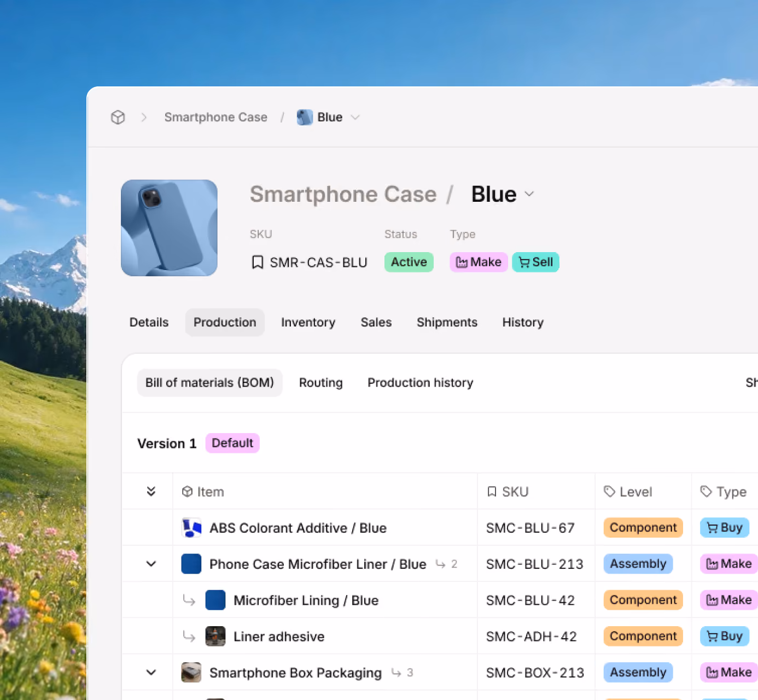The image size is (758, 700).
Task: Click the Version 1 heading
Action: 167,444
